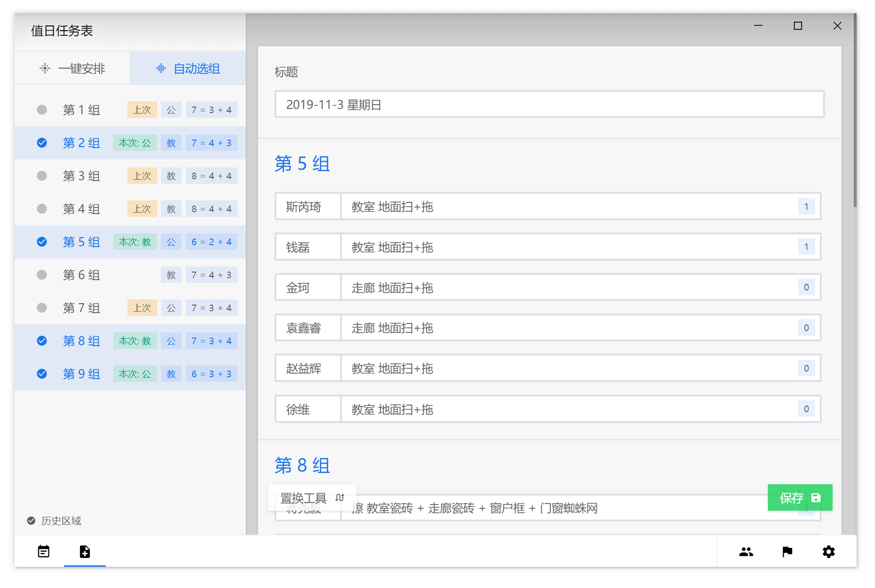The height and width of the screenshot is (588, 875).
Task: Click the 公 tag on 第 7 组
Action: (171, 308)
